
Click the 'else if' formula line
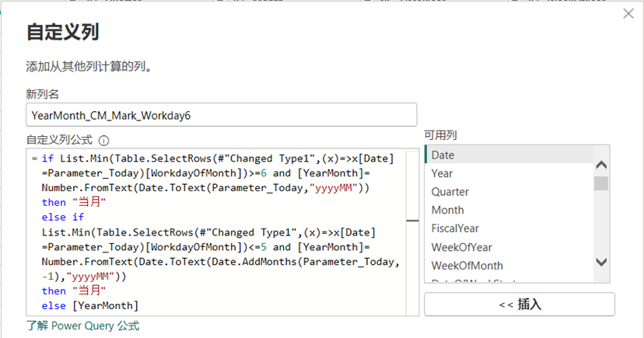click(62, 217)
